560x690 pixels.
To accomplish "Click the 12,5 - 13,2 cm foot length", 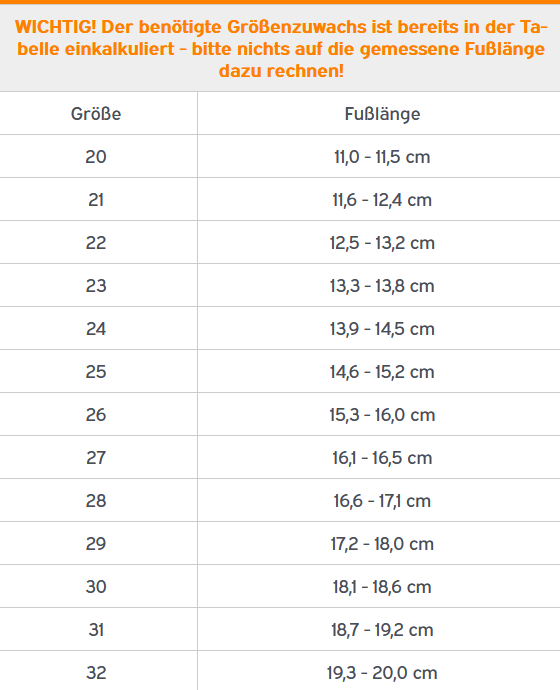I will point(382,243).
